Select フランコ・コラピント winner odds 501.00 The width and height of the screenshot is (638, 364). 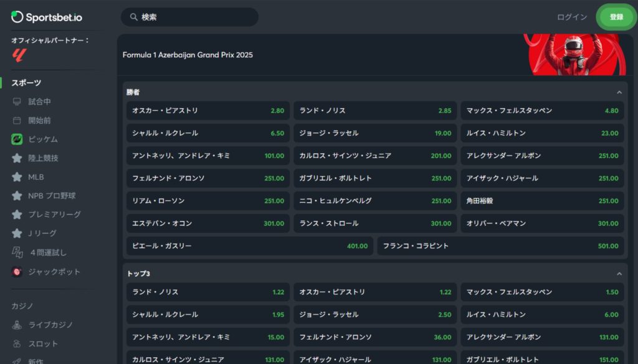(x=500, y=246)
